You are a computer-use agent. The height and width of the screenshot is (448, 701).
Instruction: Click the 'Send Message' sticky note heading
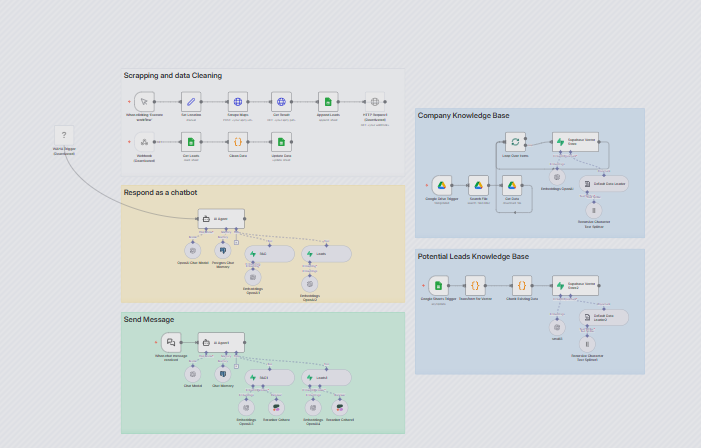pyautogui.click(x=149, y=320)
